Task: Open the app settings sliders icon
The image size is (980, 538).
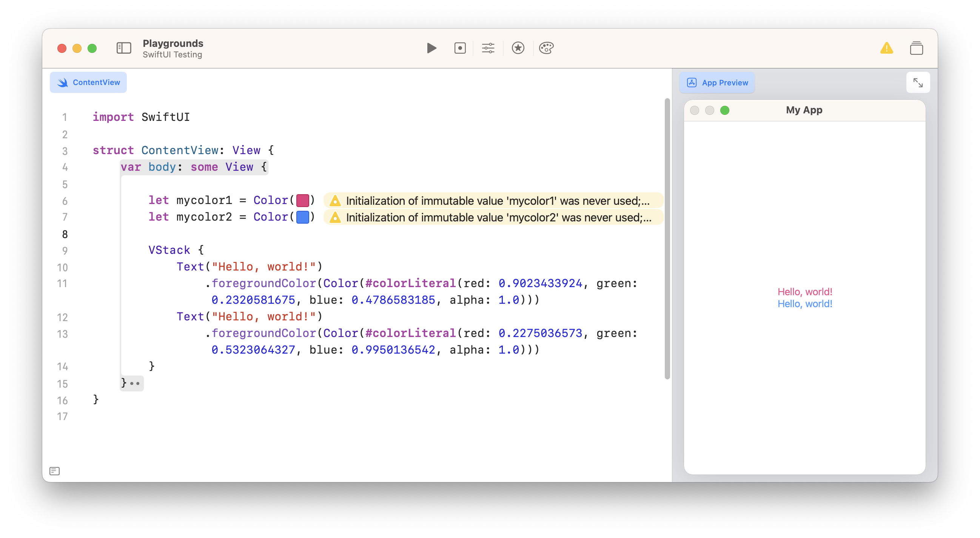Action: 488,48
